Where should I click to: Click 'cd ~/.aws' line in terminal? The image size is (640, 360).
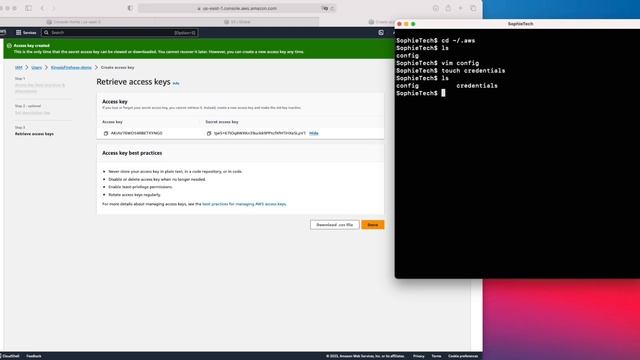436,40
